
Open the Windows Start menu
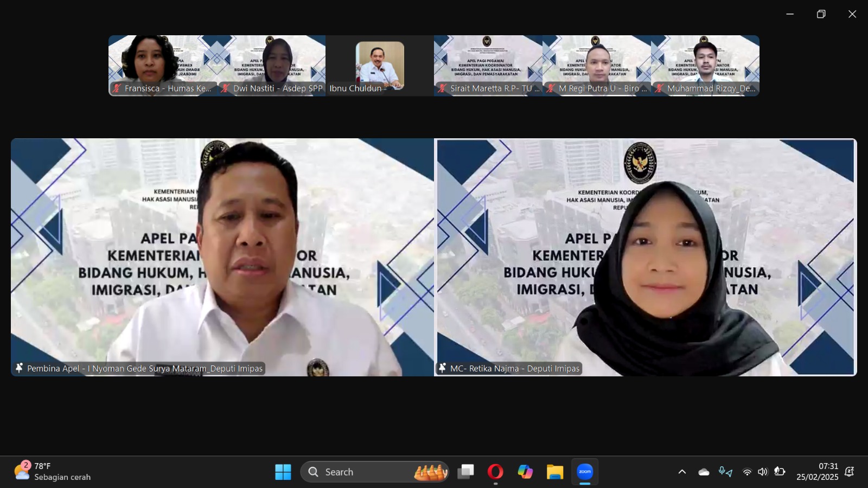pyautogui.click(x=283, y=472)
